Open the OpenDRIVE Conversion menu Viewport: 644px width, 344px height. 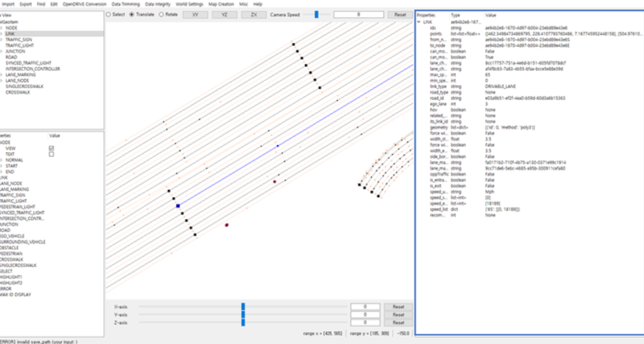85,4
